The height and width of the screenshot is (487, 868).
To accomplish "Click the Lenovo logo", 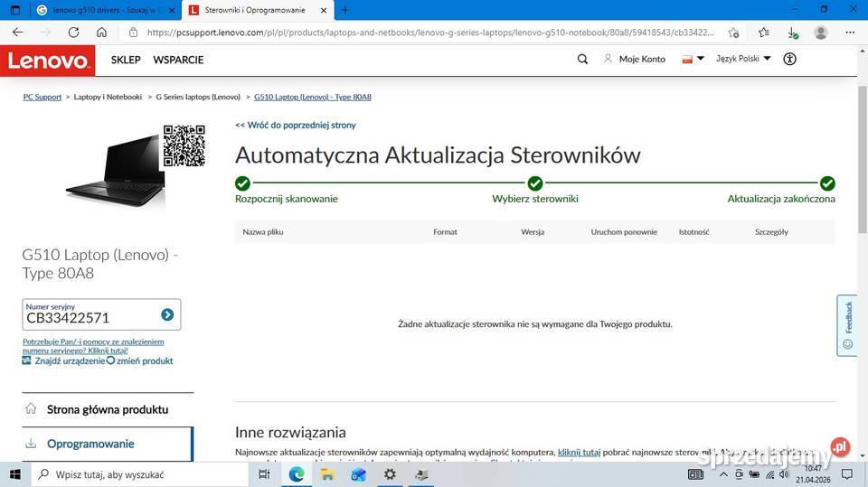I will pos(48,61).
